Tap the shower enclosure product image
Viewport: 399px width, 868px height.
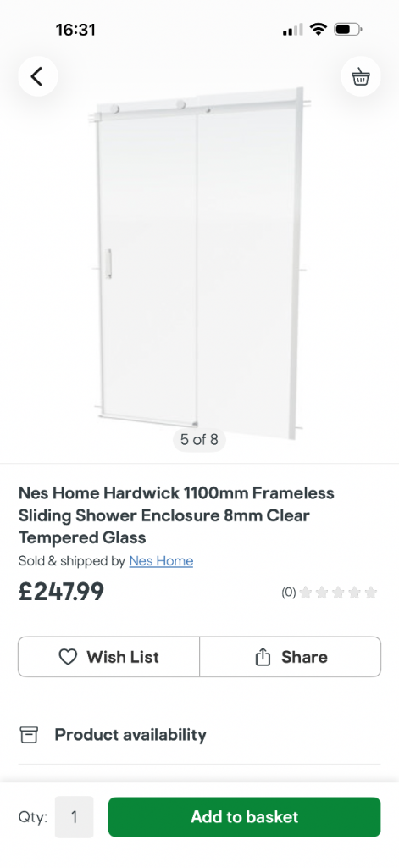pos(199,263)
